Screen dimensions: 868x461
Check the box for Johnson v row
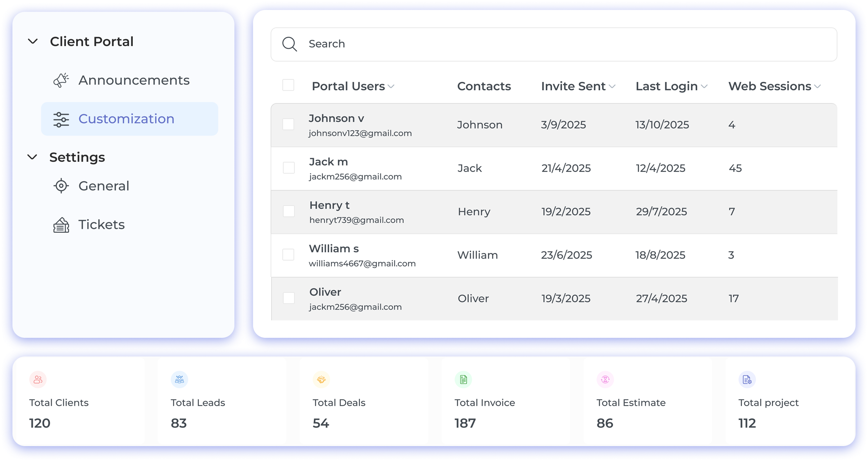pos(288,124)
